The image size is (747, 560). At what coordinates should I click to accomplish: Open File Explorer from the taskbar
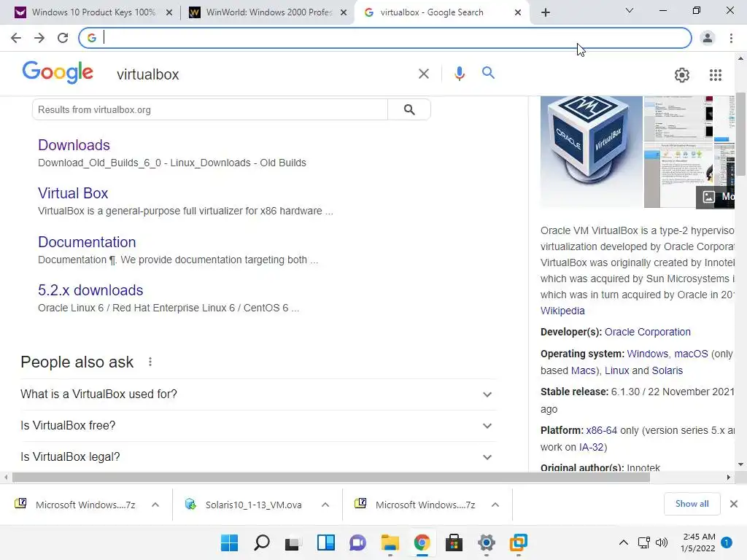click(x=390, y=542)
